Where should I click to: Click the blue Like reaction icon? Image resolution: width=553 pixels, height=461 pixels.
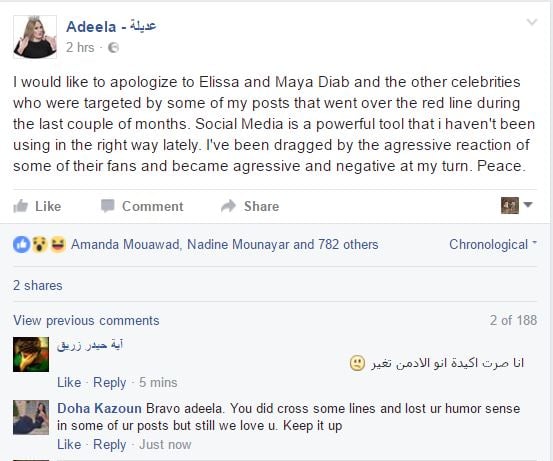point(22,244)
